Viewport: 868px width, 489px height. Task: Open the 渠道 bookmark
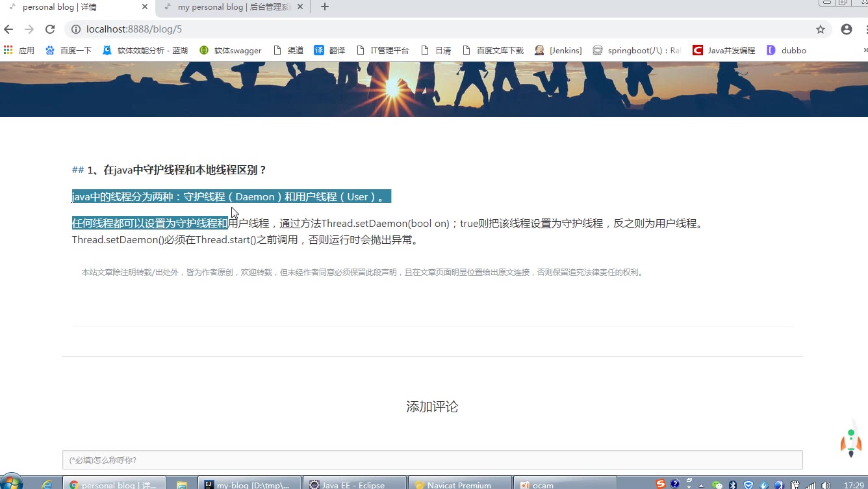(x=288, y=50)
